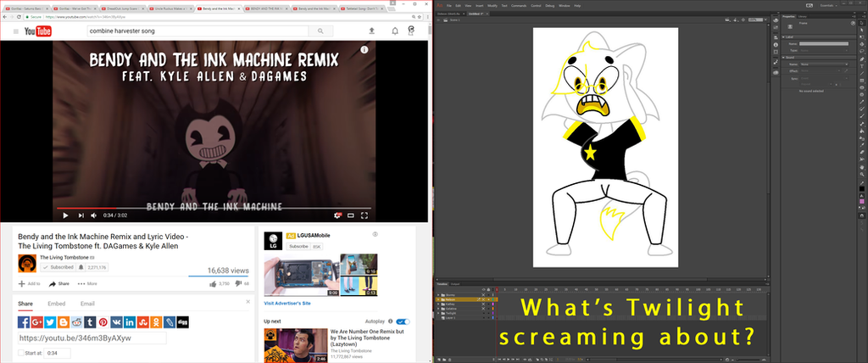Check the 'Start at' checkbox
868x363 pixels.
click(21, 353)
